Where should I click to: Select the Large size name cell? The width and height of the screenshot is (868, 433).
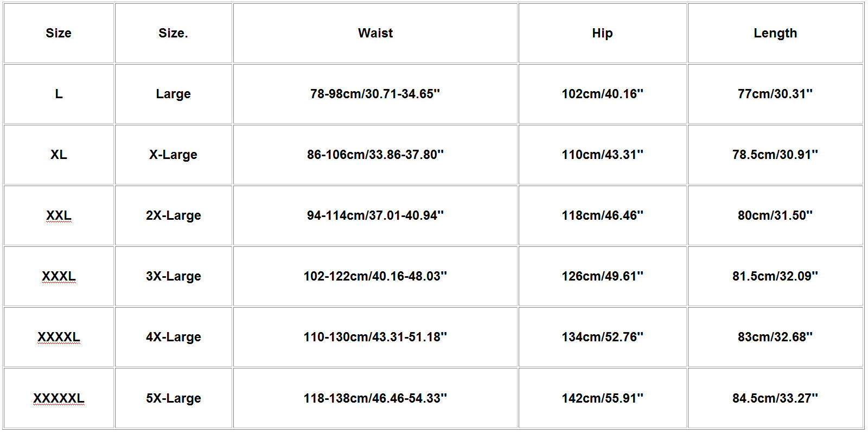[174, 94]
